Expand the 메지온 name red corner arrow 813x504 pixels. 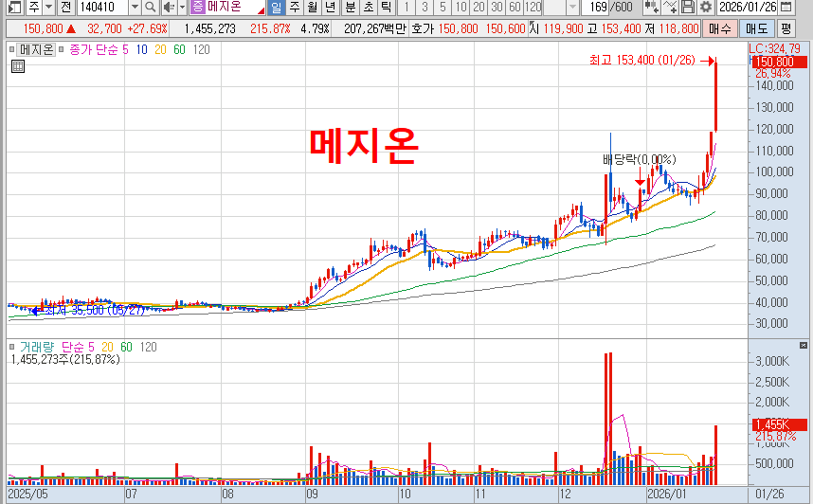tap(261, 10)
